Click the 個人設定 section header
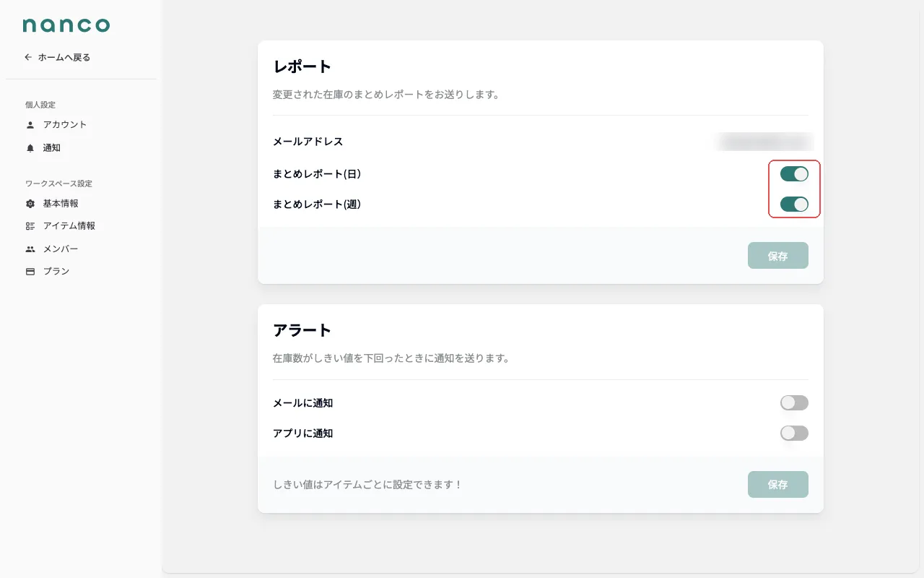This screenshot has width=924, height=578. [40, 105]
